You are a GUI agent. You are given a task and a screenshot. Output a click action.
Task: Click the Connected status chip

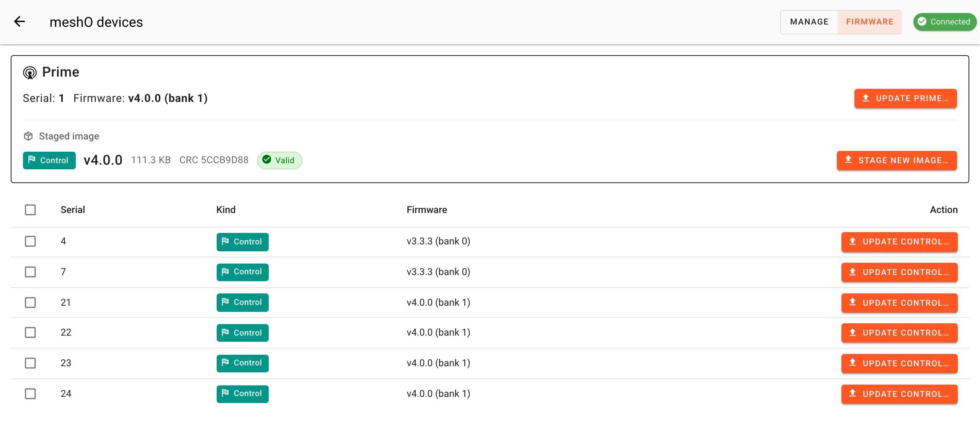pos(945,22)
